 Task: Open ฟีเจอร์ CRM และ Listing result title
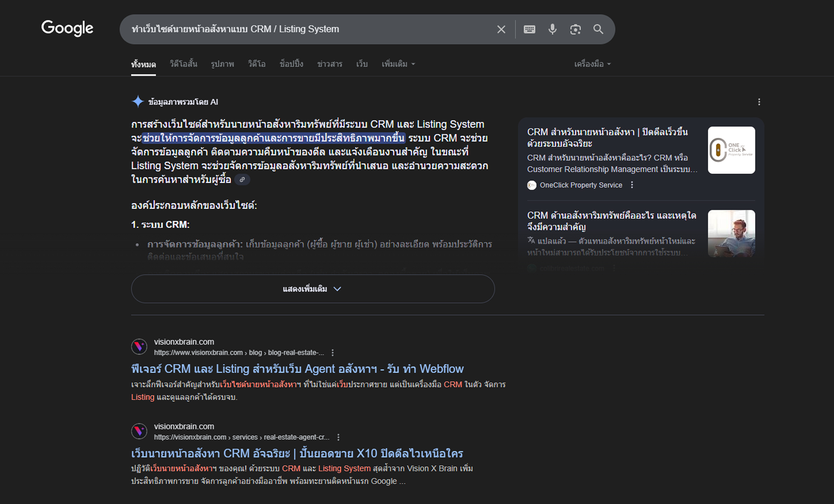[x=297, y=369]
